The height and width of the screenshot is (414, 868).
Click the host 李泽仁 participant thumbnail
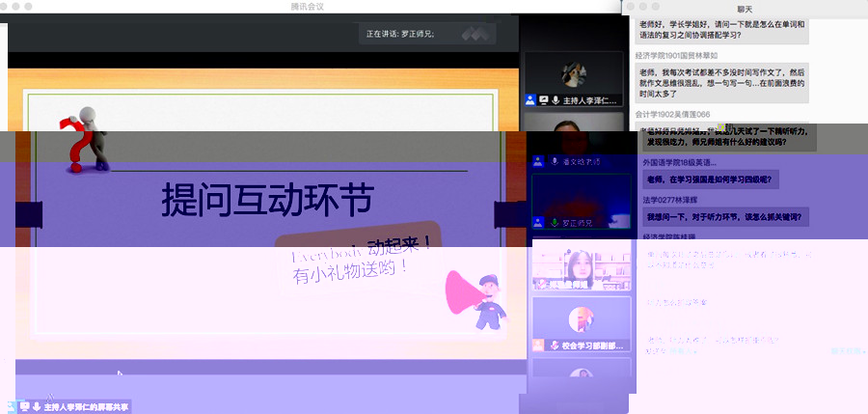click(574, 79)
